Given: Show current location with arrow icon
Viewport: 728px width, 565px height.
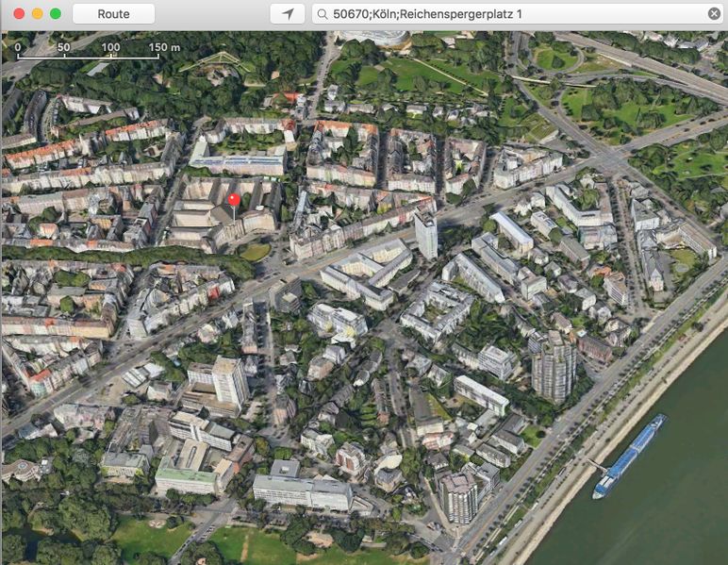Looking at the screenshot, I should tap(287, 14).
